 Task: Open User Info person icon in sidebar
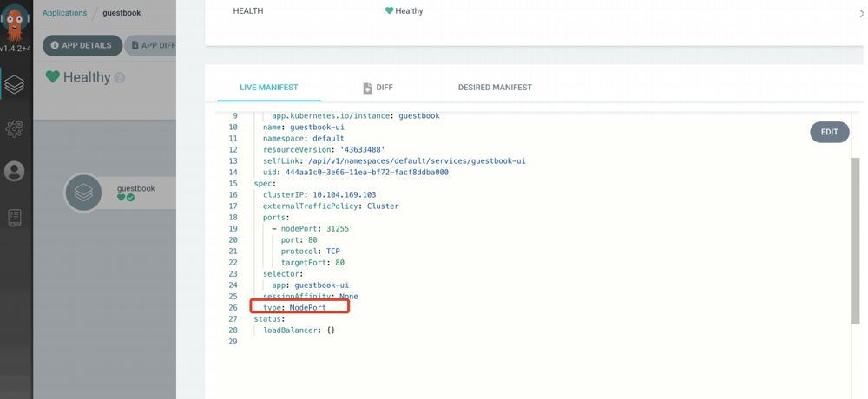coord(15,171)
